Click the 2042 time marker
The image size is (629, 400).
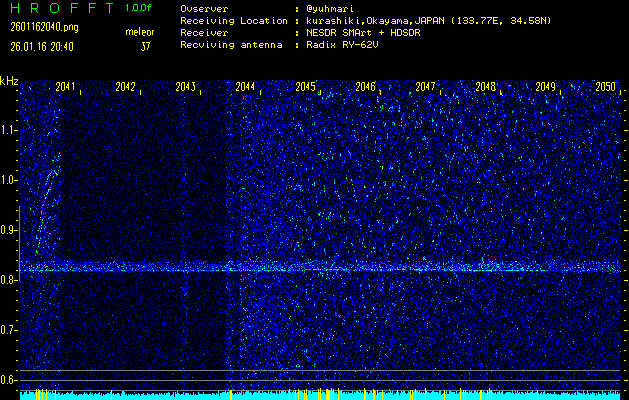126,87
